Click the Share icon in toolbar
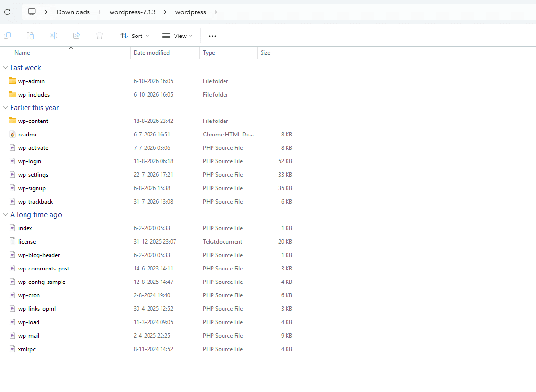Image resolution: width=536 pixels, height=392 pixels. (76, 36)
